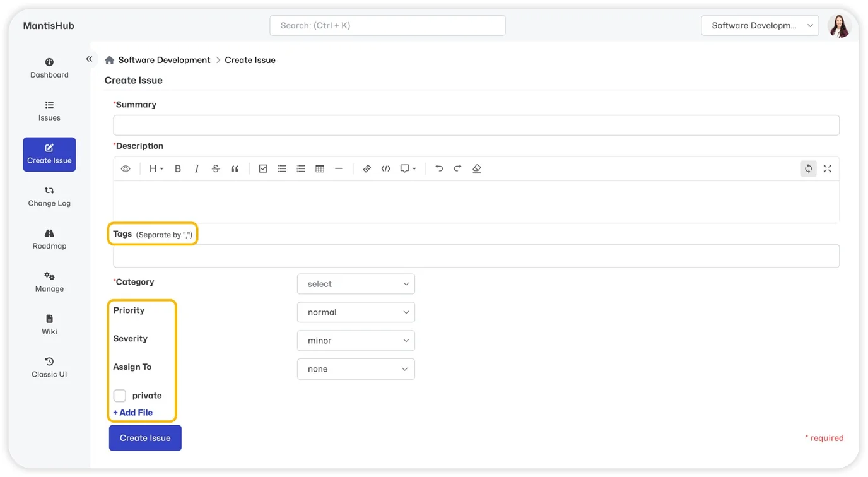Insert a task checklist
Screen dimensions: 868x477
263,169
